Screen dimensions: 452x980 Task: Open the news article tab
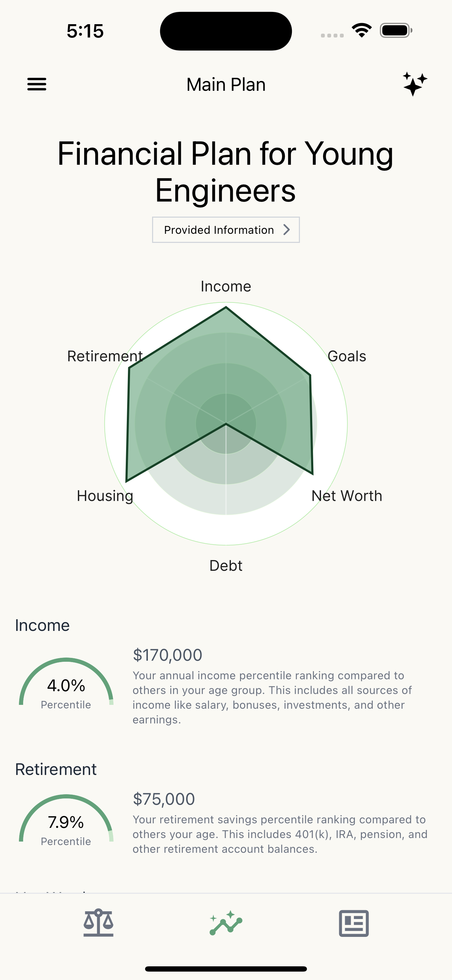coord(354,923)
